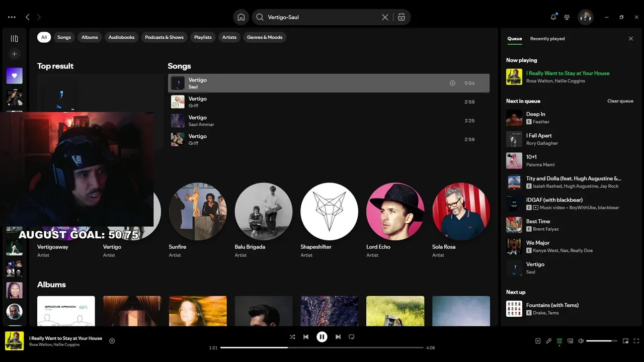This screenshot has width=644, height=362.
Task: Filter results by Podcasts & Shows
Action: click(x=164, y=37)
